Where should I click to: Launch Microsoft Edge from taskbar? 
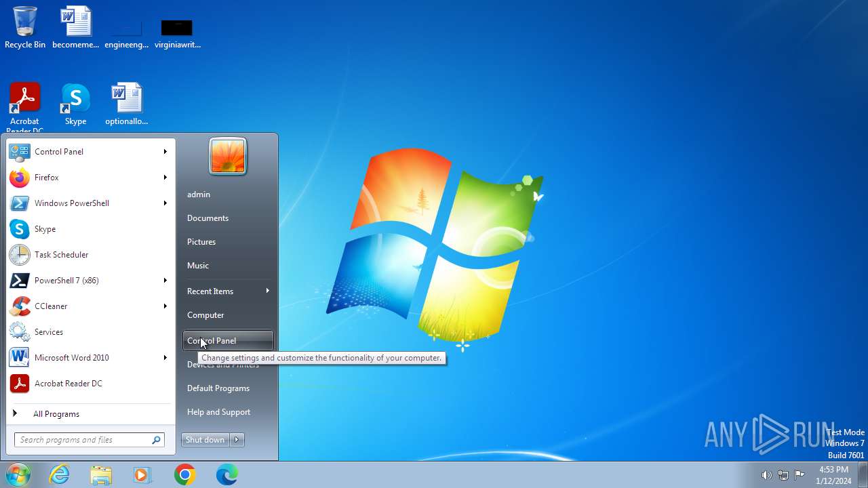[226, 475]
